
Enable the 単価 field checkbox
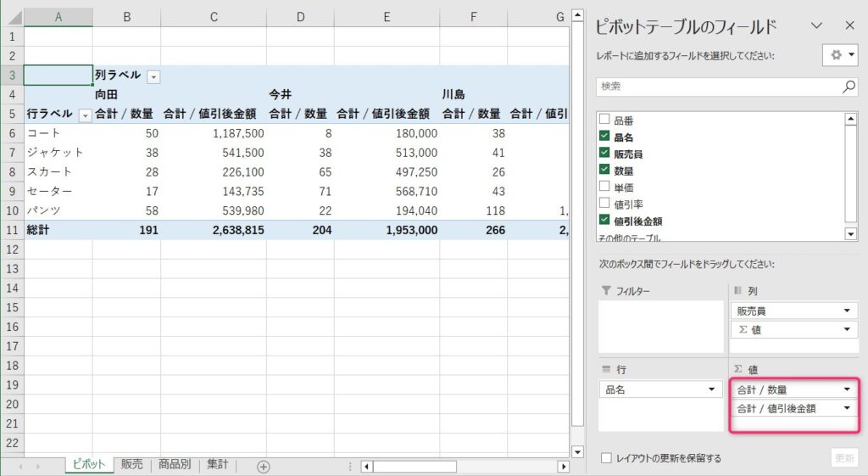point(604,185)
